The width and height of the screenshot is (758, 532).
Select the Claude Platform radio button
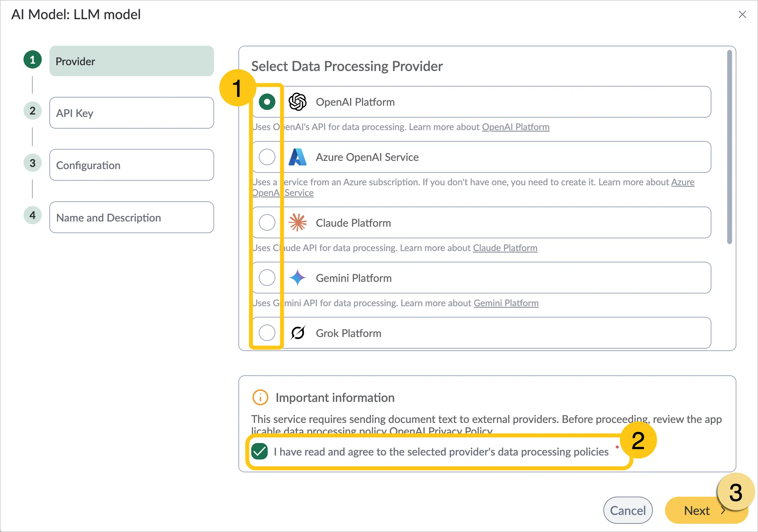[x=267, y=222]
